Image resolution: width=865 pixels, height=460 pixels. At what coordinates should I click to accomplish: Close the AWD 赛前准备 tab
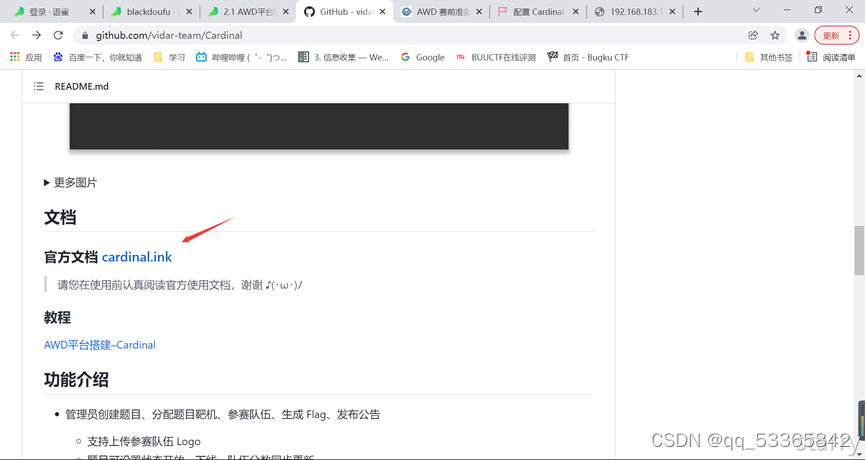479,12
